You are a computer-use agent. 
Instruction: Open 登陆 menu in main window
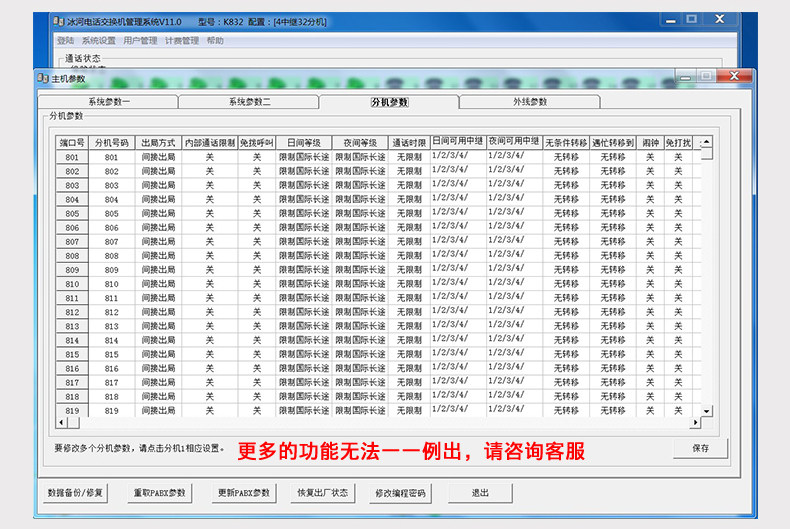click(x=65, y=41)
